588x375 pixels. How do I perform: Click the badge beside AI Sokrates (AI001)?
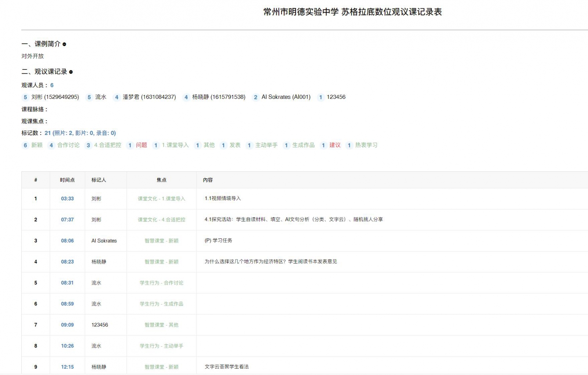tap(255, 97)
